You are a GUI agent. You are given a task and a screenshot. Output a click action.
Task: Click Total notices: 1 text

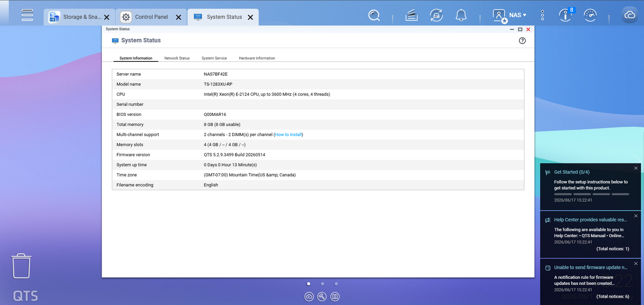pos(613,249)
